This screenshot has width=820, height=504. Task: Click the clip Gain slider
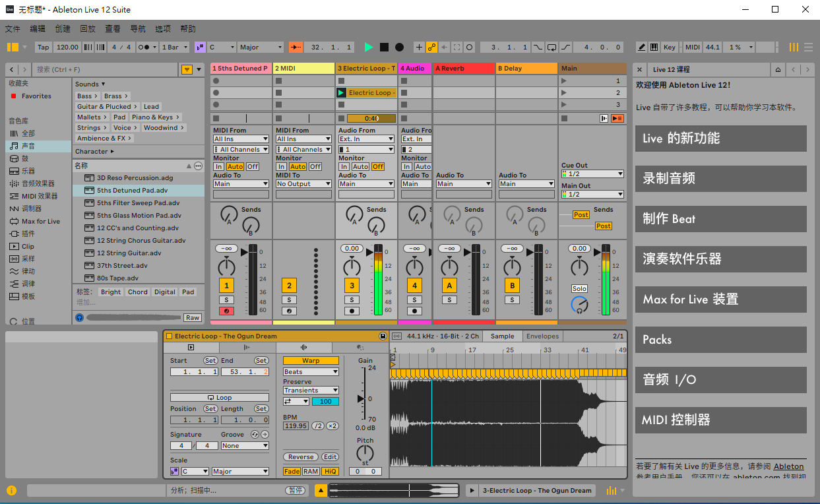tap(362, 398)
